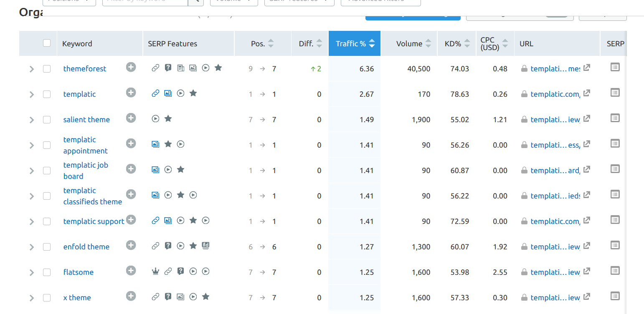Open the flatsome keyword link
644x314 pixels.
[x=79, y=272]
